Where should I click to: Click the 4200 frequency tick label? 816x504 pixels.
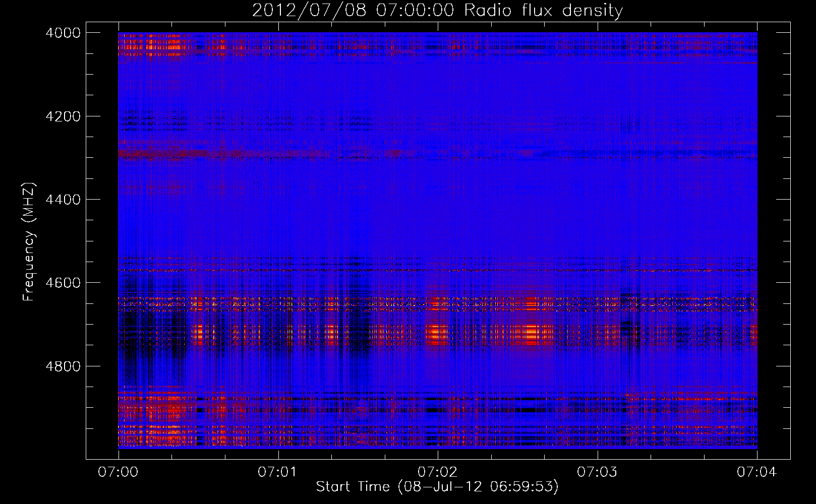63,116
